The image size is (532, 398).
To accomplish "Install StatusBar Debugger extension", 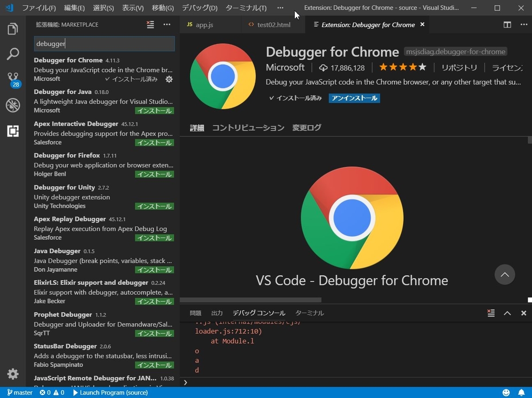I will [x=154, y=365].
